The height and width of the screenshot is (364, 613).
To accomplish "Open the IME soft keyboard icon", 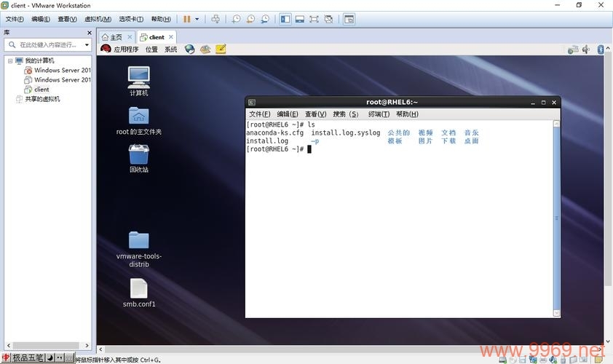I will pyautogui.click(x=70, y=357).
